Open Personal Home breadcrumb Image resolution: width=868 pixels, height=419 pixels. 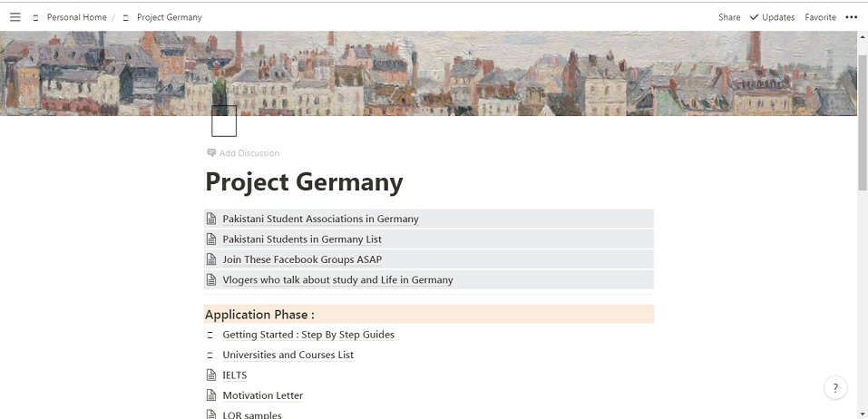click(x=76, y=17)
